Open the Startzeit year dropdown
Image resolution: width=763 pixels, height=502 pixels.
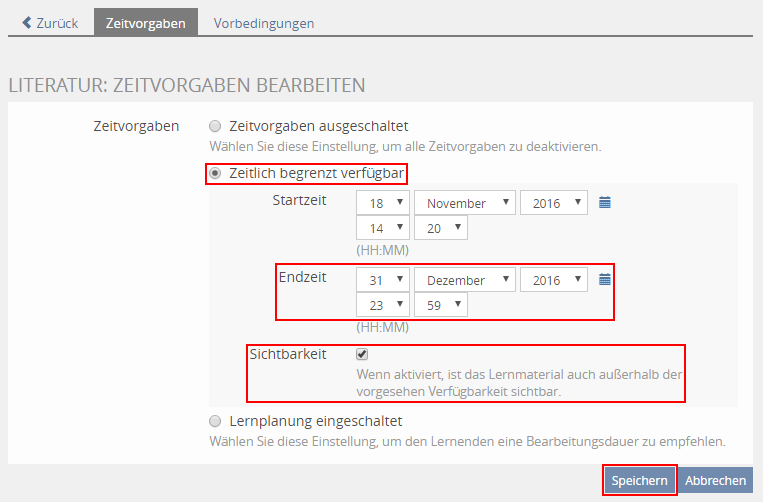pos(554,203)
